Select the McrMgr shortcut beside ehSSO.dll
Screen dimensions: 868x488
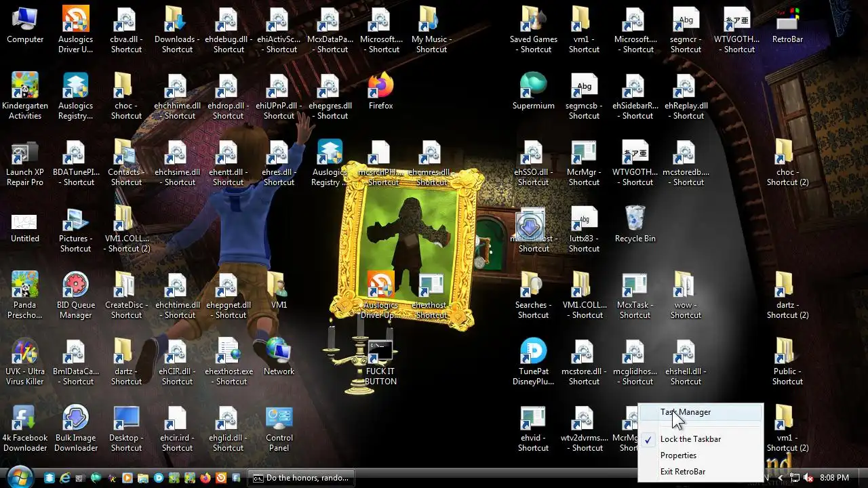click(585, 163)
